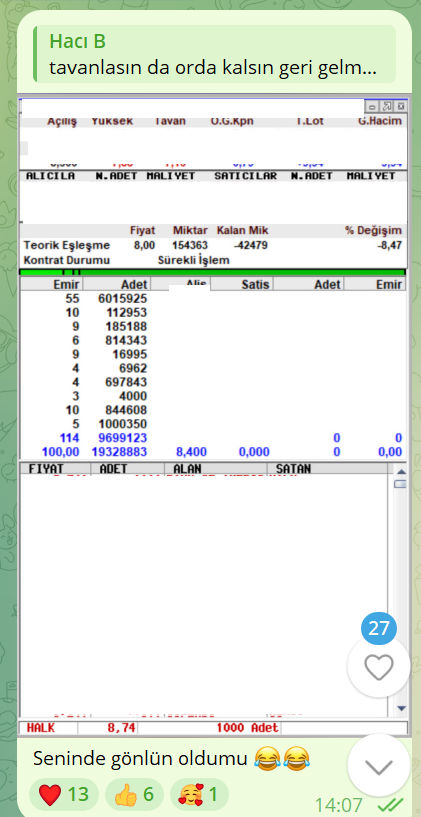The image size is (421, 817).
Task: Click the total 9699123 value in blue
Action: pos(122,438)
